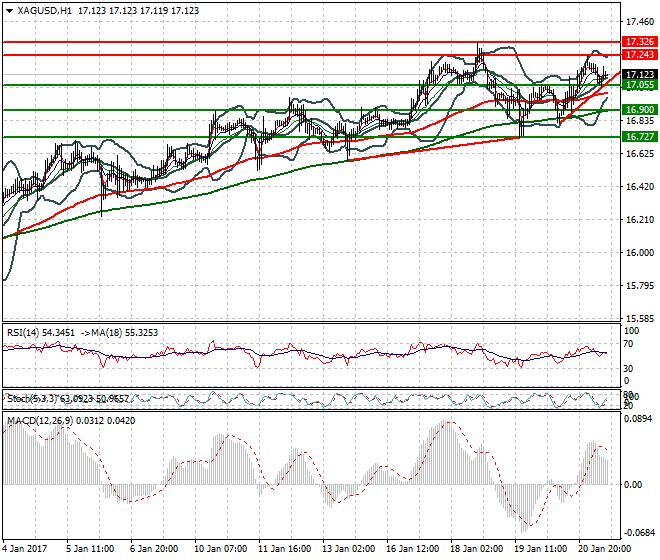Open the XAGUSD chart dropdown triangle
The image size is (660, 560).
pos(10,11)
